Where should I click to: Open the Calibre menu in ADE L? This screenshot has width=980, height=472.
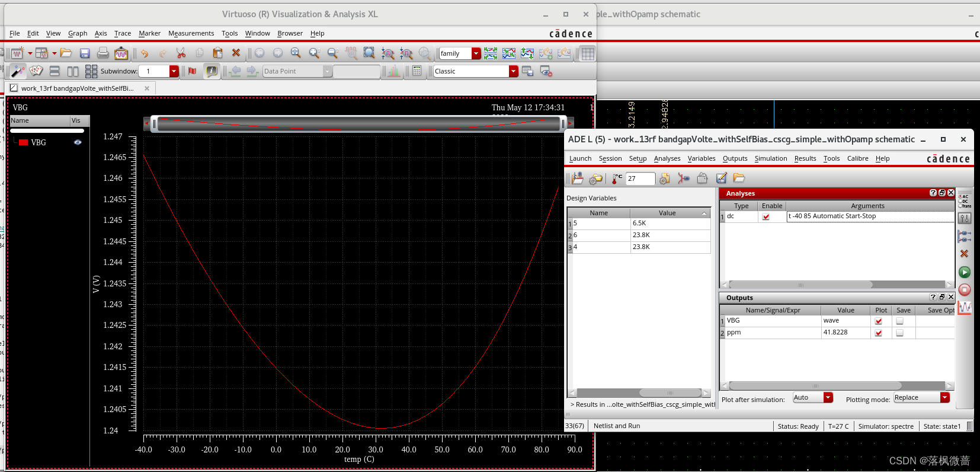[x=857, y=158]
